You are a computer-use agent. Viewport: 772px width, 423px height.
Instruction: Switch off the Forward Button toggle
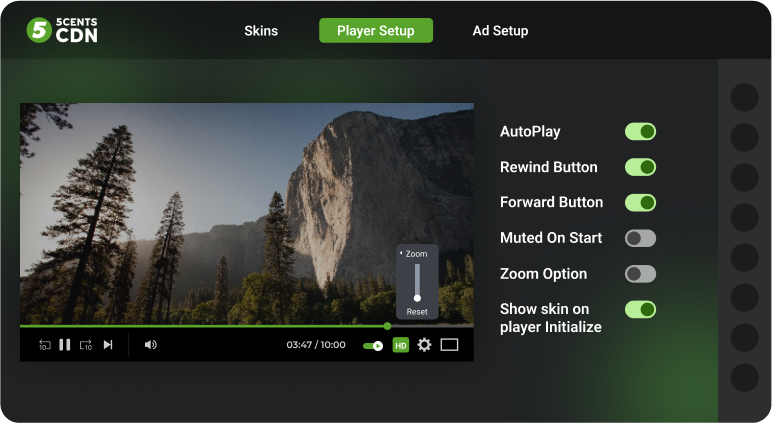(x=640, y=202)
